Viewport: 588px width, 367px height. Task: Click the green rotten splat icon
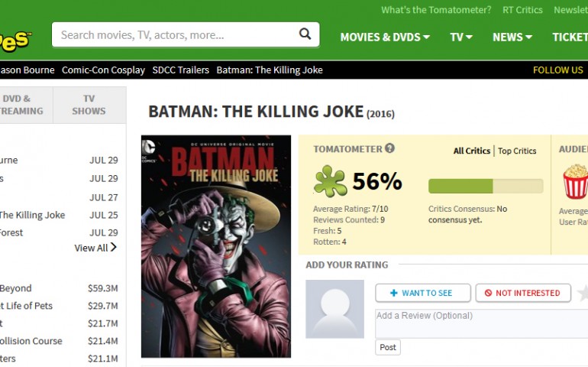click(x=330, y=181)
